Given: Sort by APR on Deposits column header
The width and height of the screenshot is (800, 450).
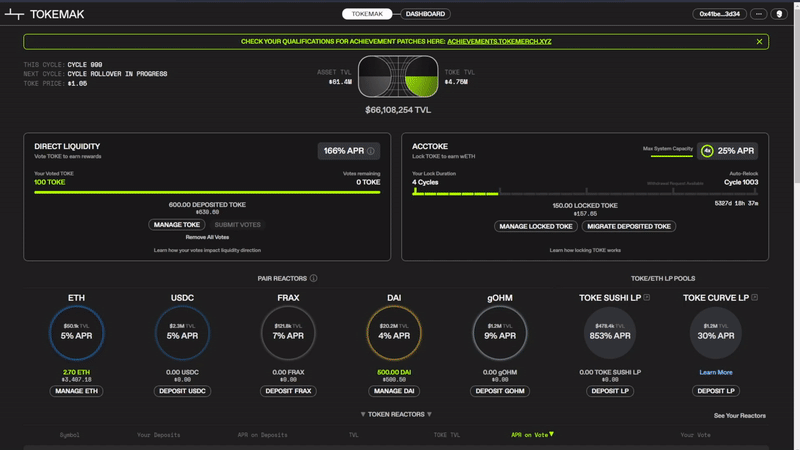Looking at the screenshot, I should click(262, 435).
